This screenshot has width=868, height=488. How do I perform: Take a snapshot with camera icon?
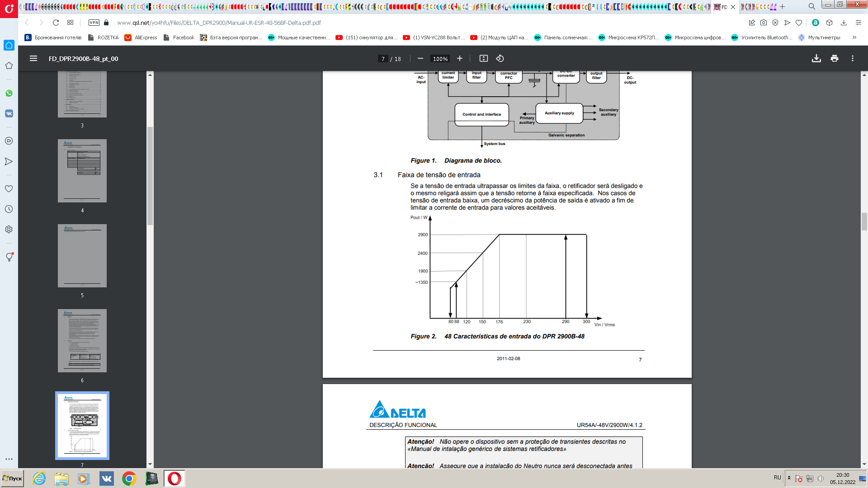pyautogui.click(x=764, y=23)
